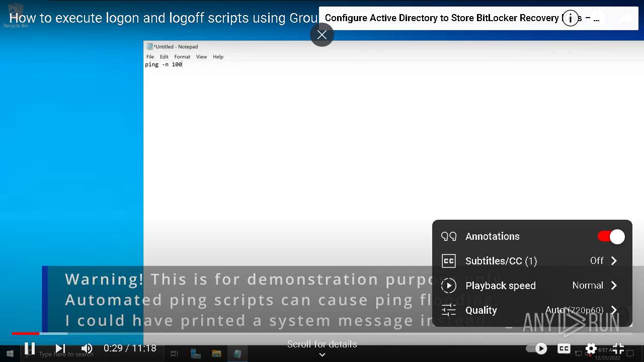Toggle the autoplay switch
Screen dimensions: 644x362
[537, 348]
